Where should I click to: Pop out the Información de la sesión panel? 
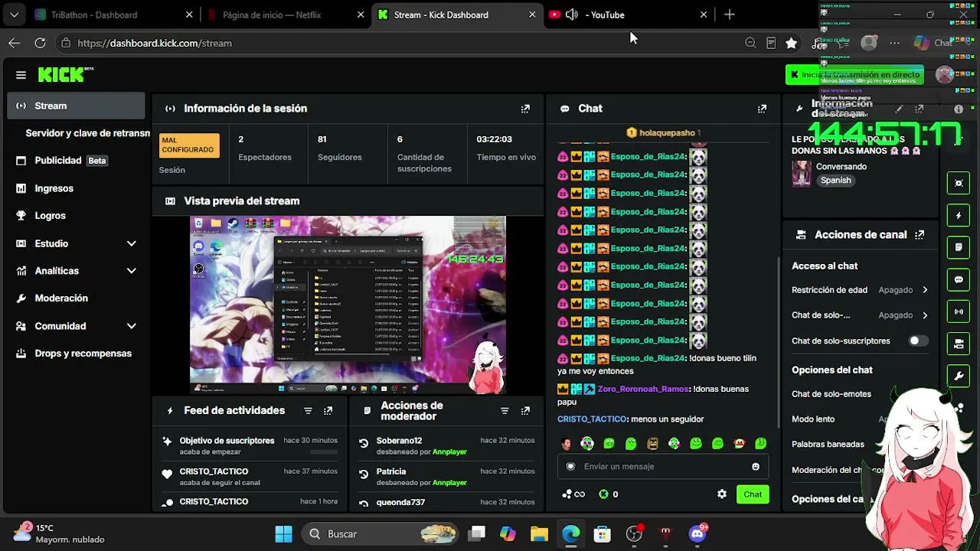(525, 109)
